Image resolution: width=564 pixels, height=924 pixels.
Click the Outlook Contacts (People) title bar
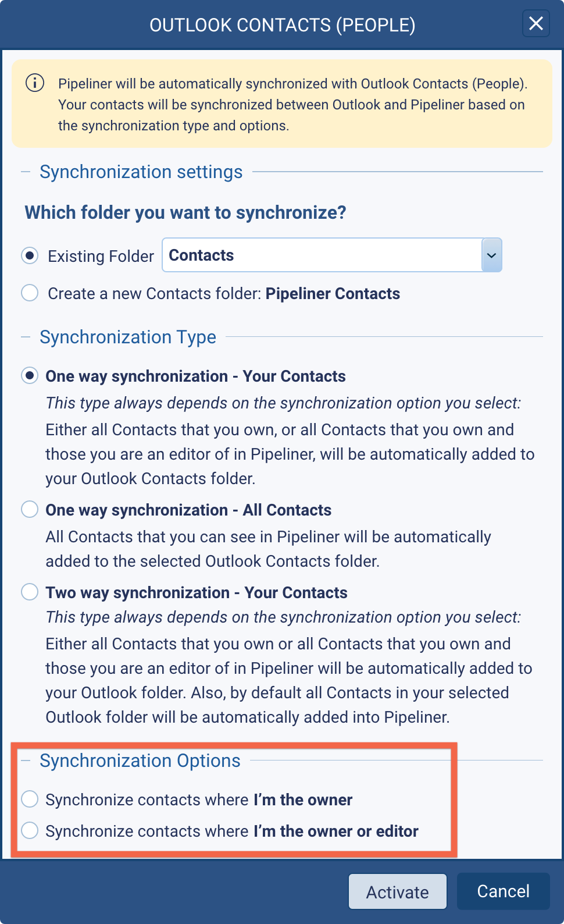pyautogui.click(x=282, y=25)
